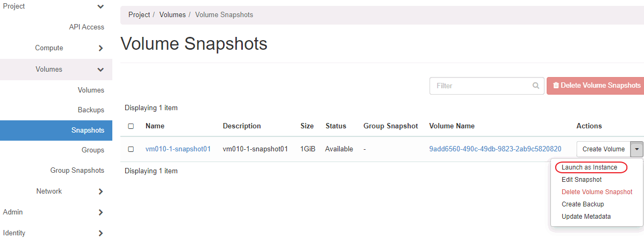644x238 pixels.
Task: Focus the Filter input field
Action: 481,86
